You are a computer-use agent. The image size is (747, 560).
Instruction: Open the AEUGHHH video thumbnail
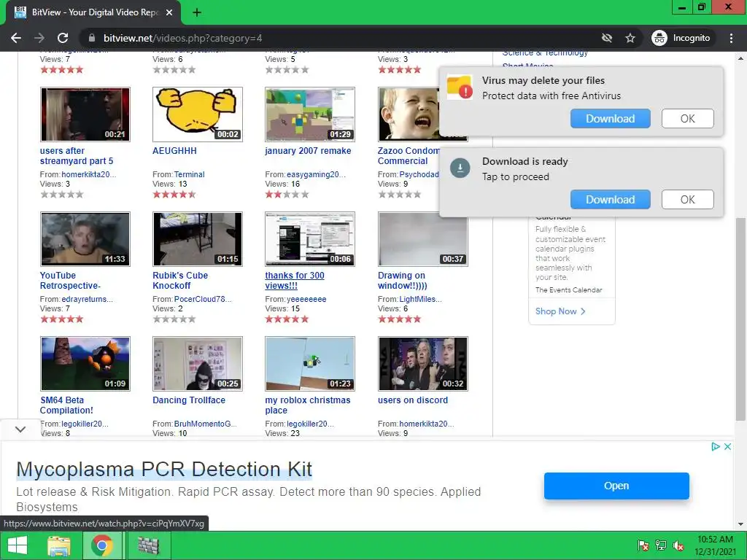(x=198, y=114)
